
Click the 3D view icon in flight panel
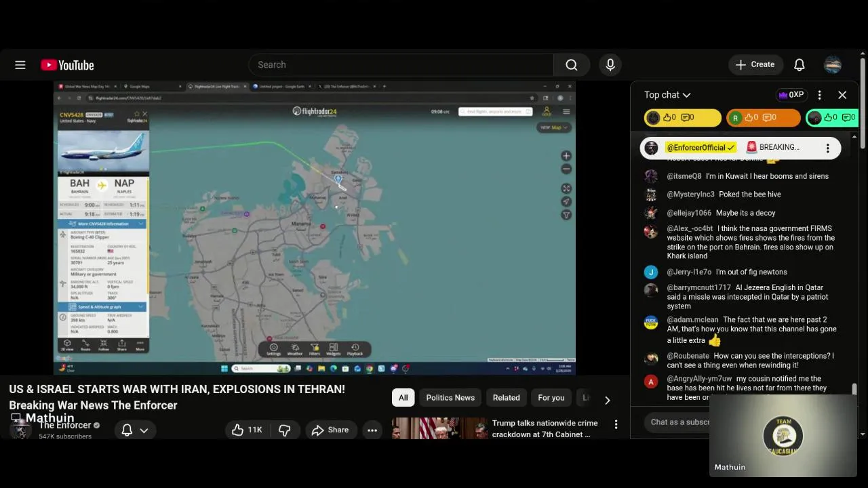tap(67, 345)
